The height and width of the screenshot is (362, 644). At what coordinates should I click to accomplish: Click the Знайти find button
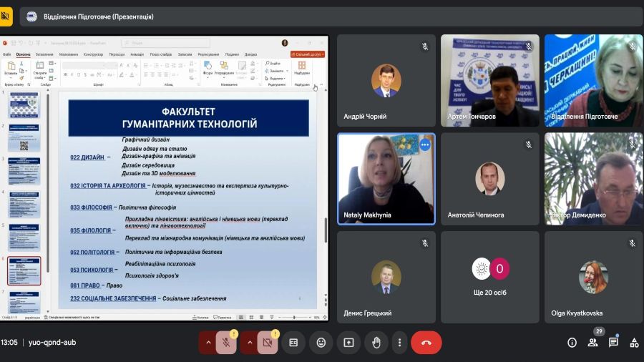pos(273,63)
